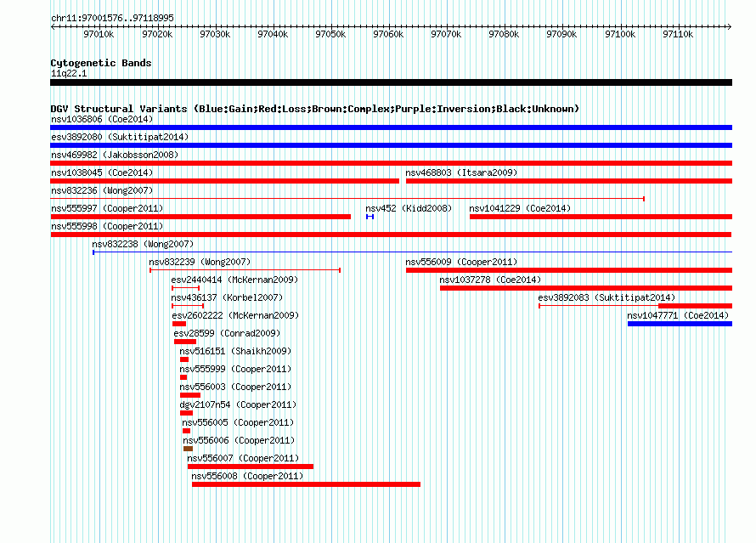This screenshot has height=543, width=756.
Task: Click nsv832238 (Wong2007) label
Action: click(143, 244)
